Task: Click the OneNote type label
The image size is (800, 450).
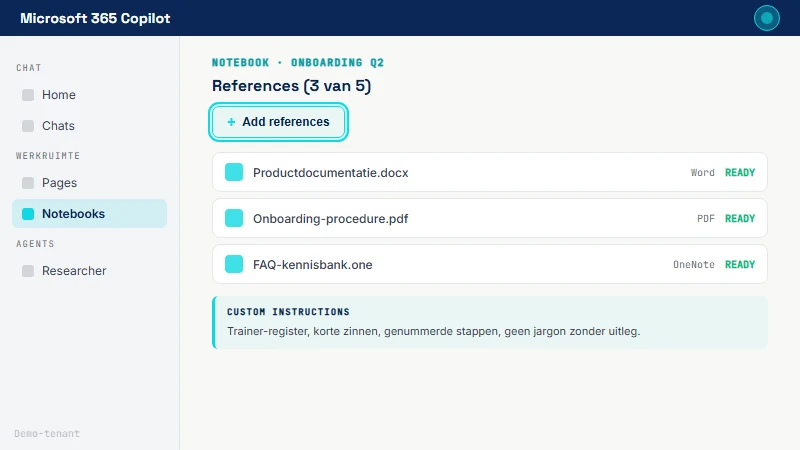Action: 693,264
